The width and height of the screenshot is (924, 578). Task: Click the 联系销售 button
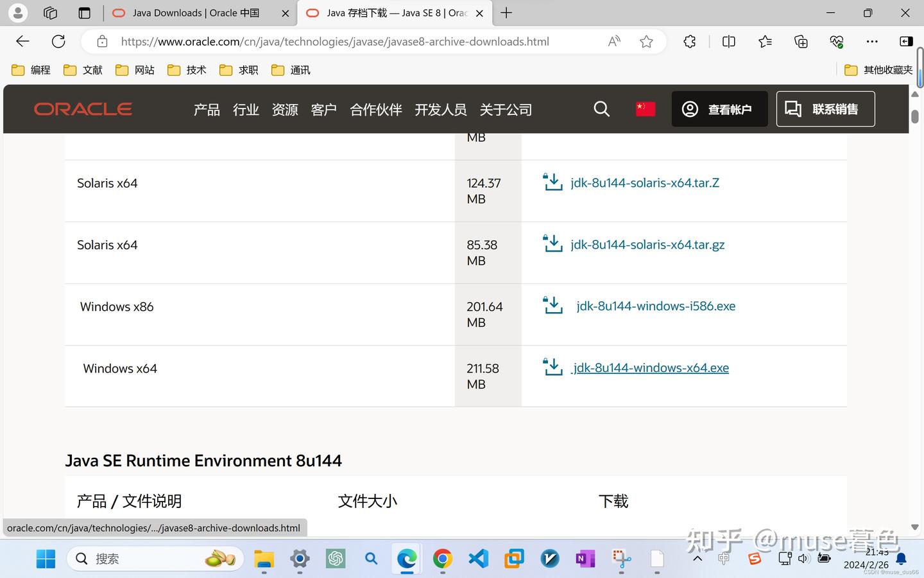(x=825, y=109)
